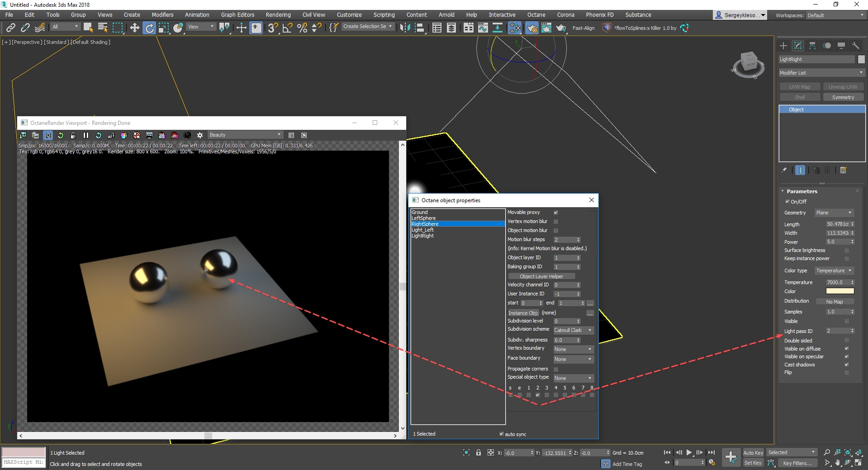Open Special object type dropdown
Viewport: 868px width, 470px height.
pos(573,378)
